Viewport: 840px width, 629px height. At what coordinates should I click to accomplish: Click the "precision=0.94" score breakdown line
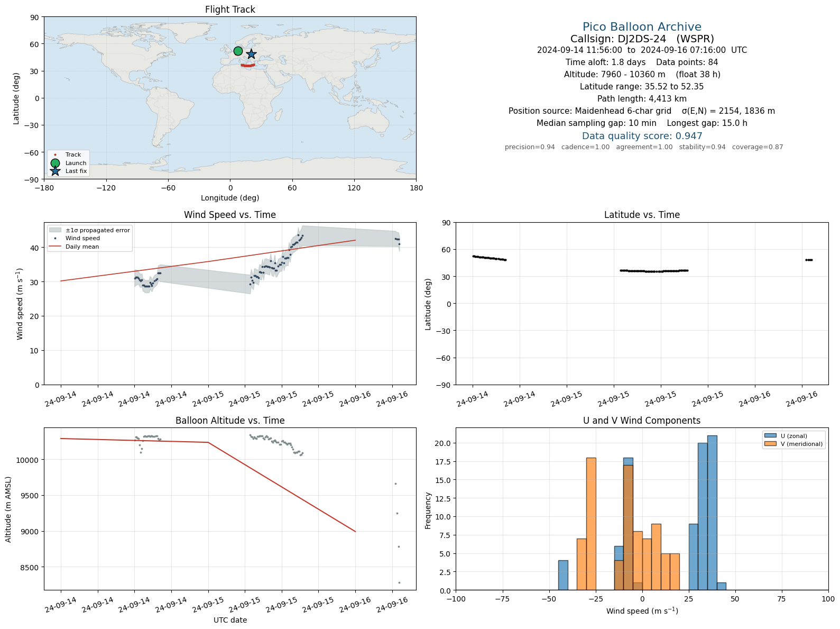[x=644, y=147]
